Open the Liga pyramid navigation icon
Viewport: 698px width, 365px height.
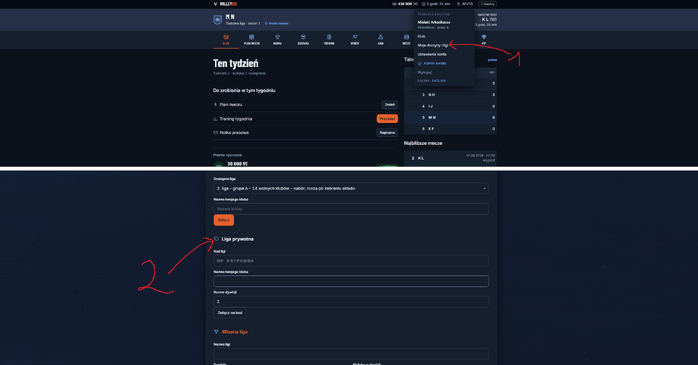(x=381, y=37)
